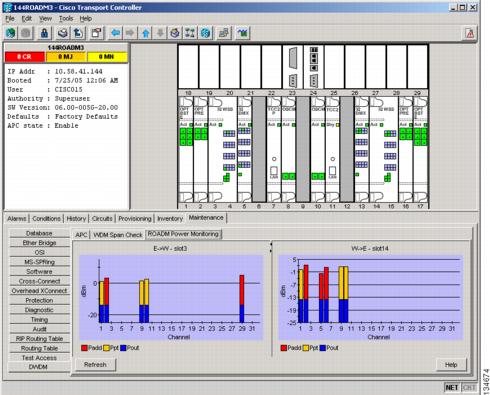Click the Help button in the maintenance pane
Viewport: 490px width, 395px height.
coord(451,365)
